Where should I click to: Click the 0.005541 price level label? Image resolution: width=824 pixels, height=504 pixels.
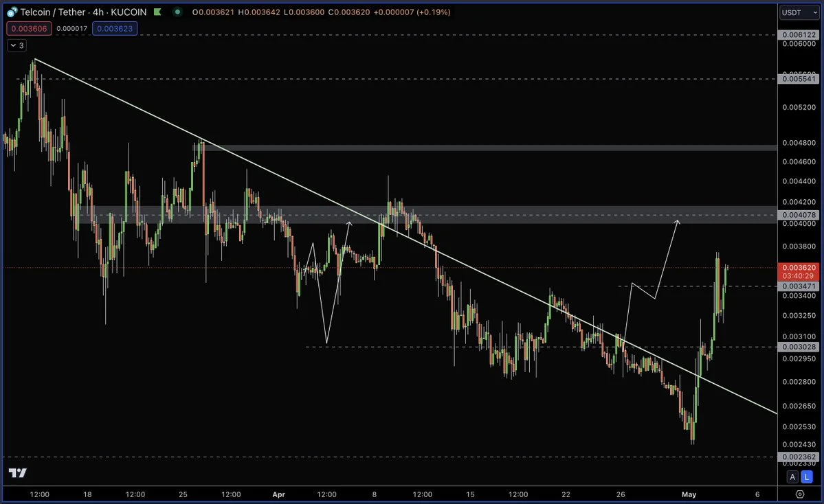[799, 79]
